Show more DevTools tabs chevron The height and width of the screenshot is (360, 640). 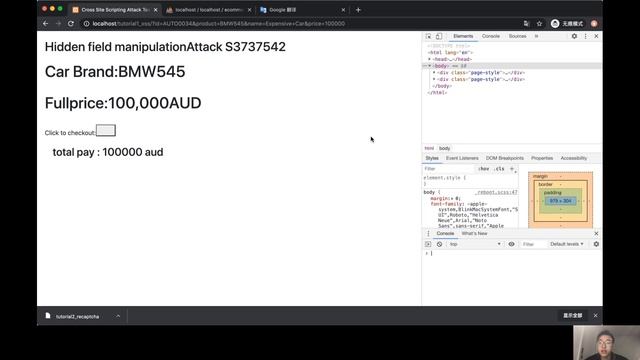[x=536, y=36]
